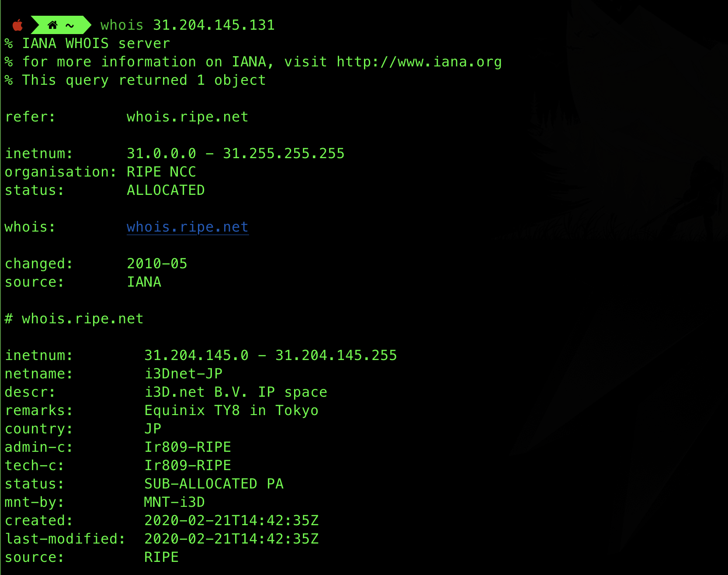Click the IANA source value
The height and width of the screenshot is (575, 728).
[x=144, y=282]
